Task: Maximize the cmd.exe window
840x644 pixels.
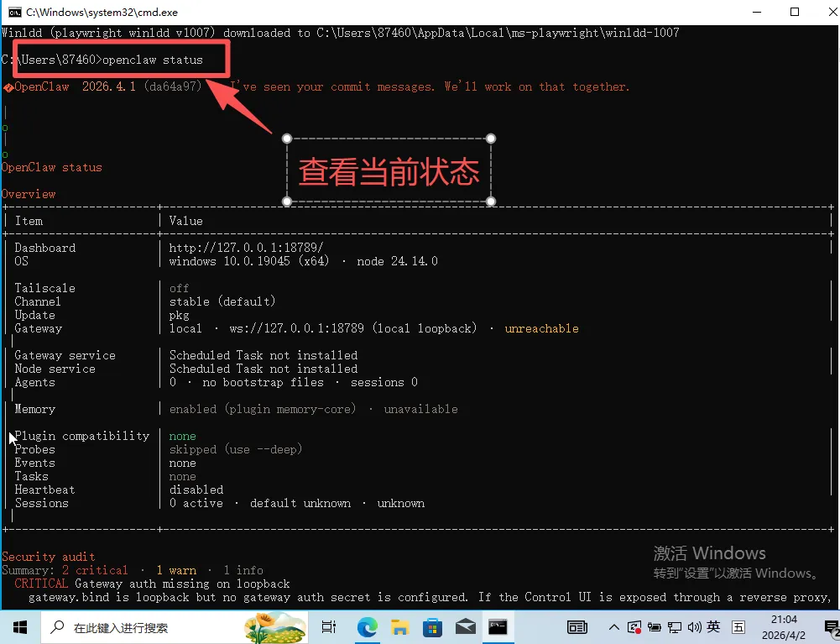Action: point(795,12)
